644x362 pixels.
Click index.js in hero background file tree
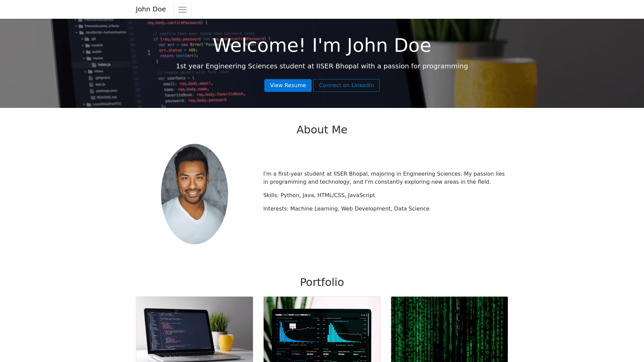[104, 65]
